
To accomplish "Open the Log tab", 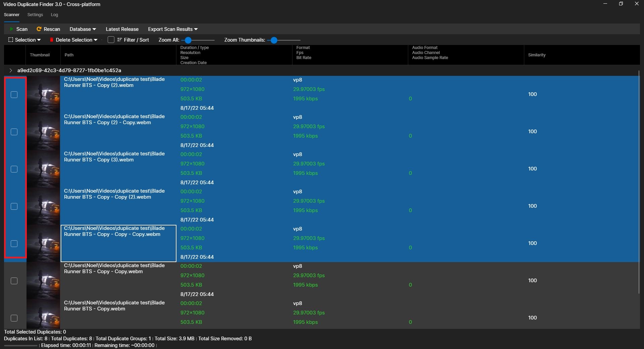I will click(54, 15).
